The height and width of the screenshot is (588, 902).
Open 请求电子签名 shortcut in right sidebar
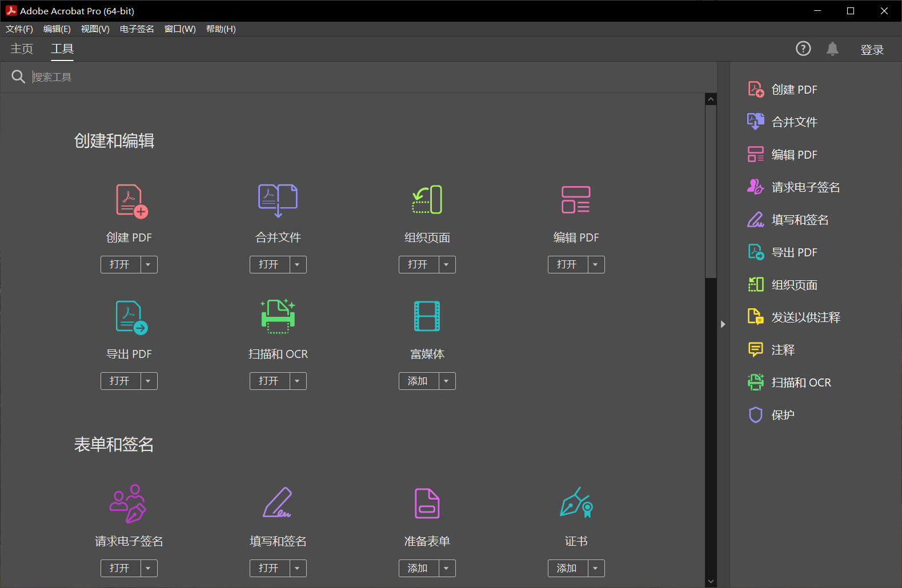coord(794,187)
